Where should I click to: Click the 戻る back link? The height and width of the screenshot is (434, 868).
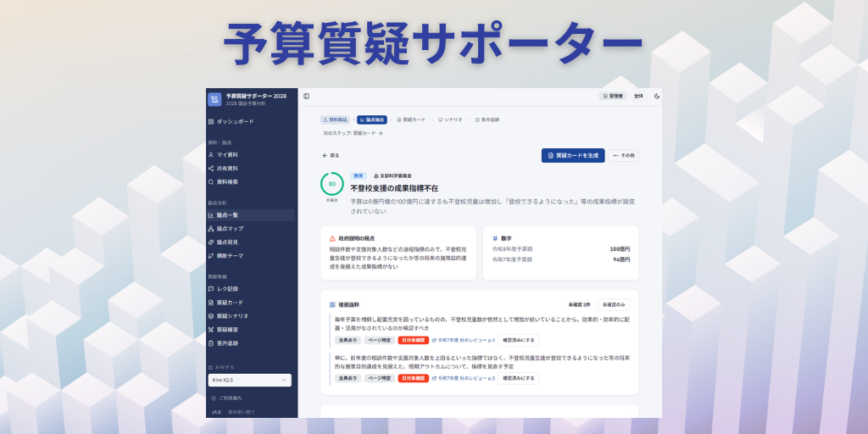coord(331,156)
